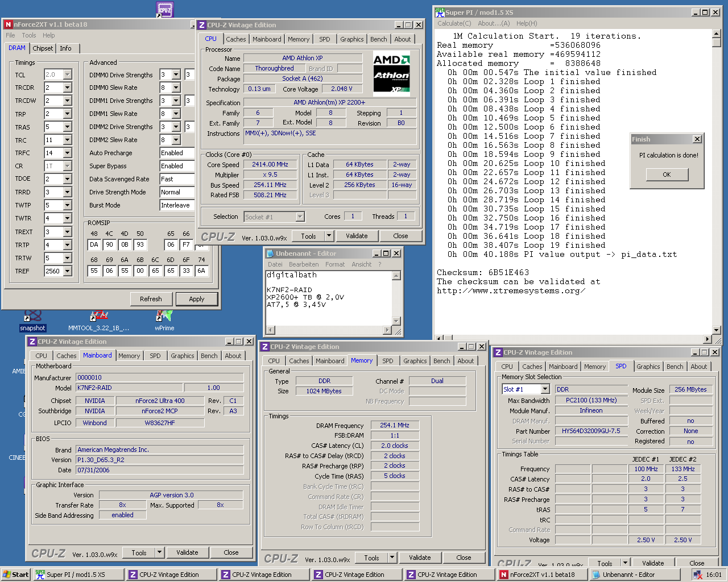This screenshot has height=582, width=728.
Task: Click Refresh in nForce2XT
Action: (x=151, y=299)
